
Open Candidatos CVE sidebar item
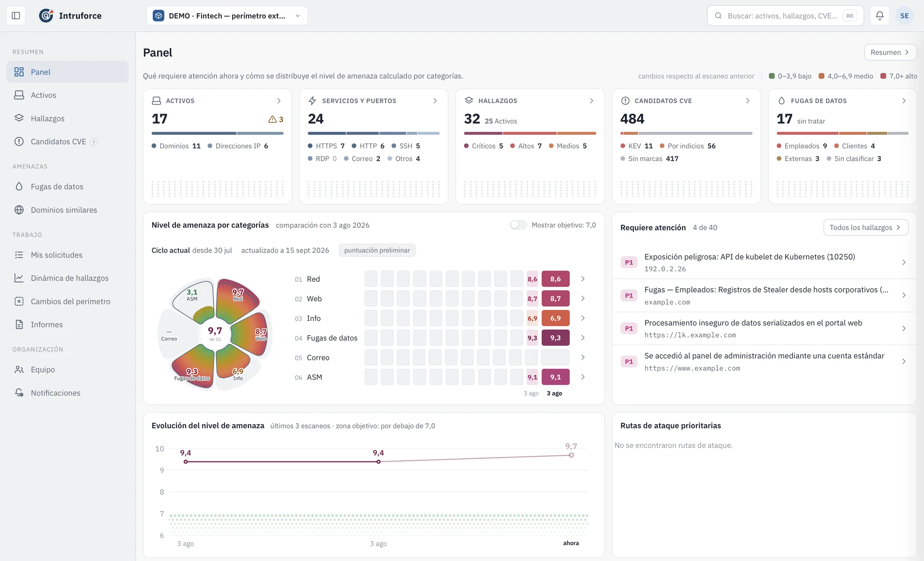pyautogui.click(x=67, y=142)
